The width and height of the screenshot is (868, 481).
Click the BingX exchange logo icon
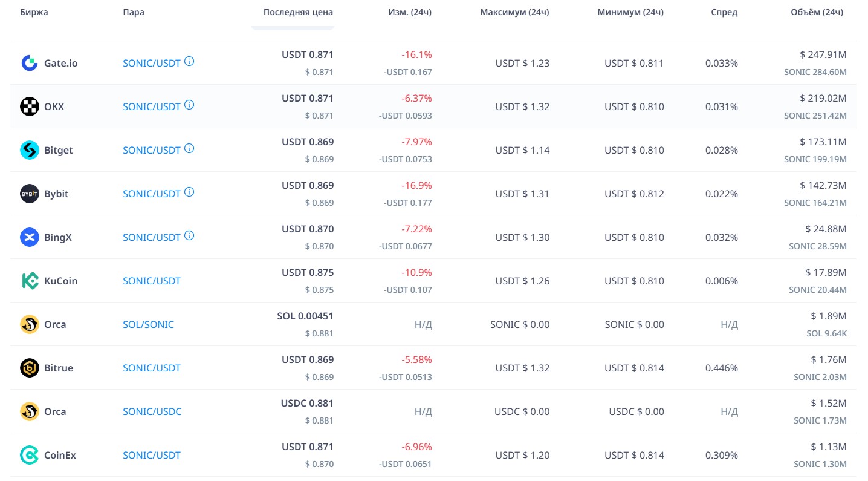tap(30, 237)
